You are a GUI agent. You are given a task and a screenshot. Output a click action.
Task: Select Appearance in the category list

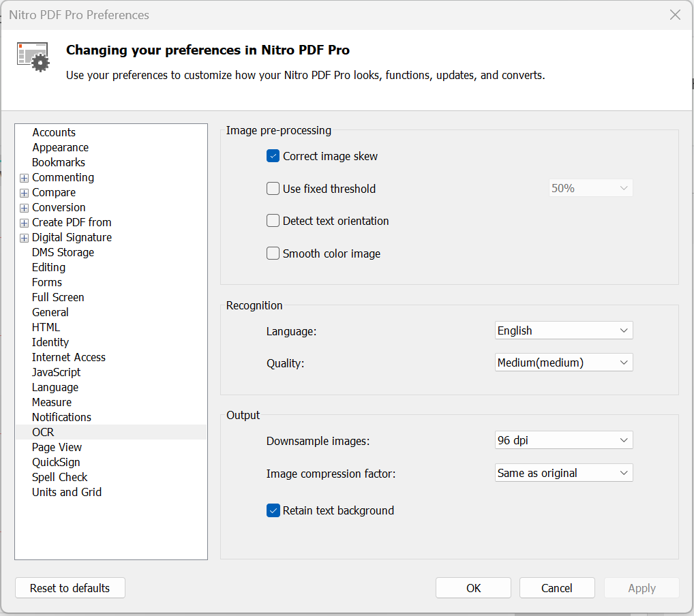pos(60,147)
